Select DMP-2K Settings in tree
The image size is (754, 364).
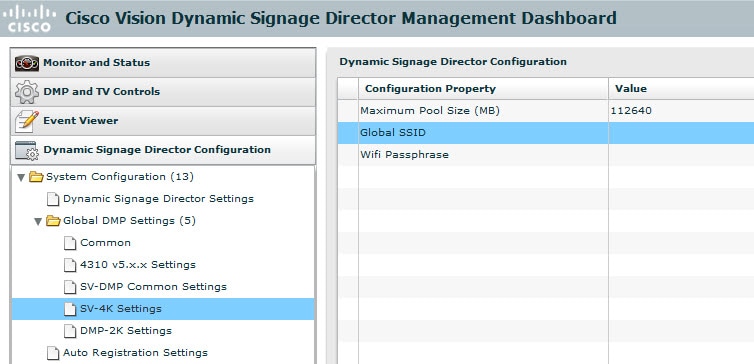coord(126,331)
